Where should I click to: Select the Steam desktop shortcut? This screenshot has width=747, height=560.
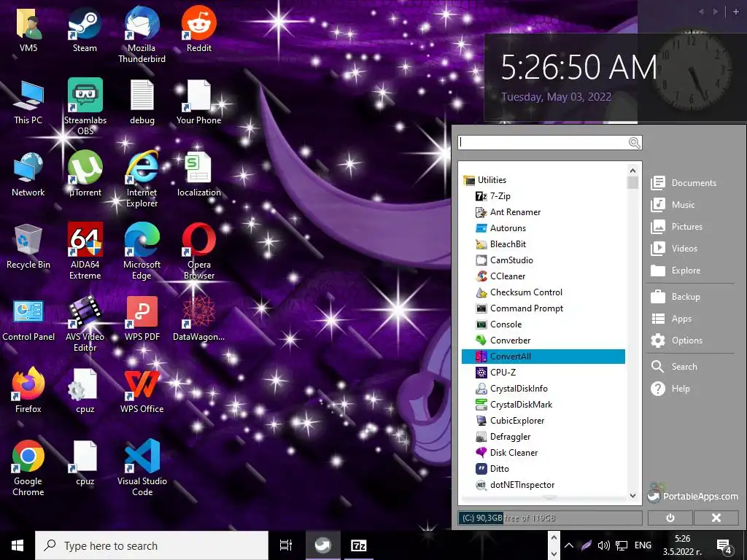pos(85,29)
